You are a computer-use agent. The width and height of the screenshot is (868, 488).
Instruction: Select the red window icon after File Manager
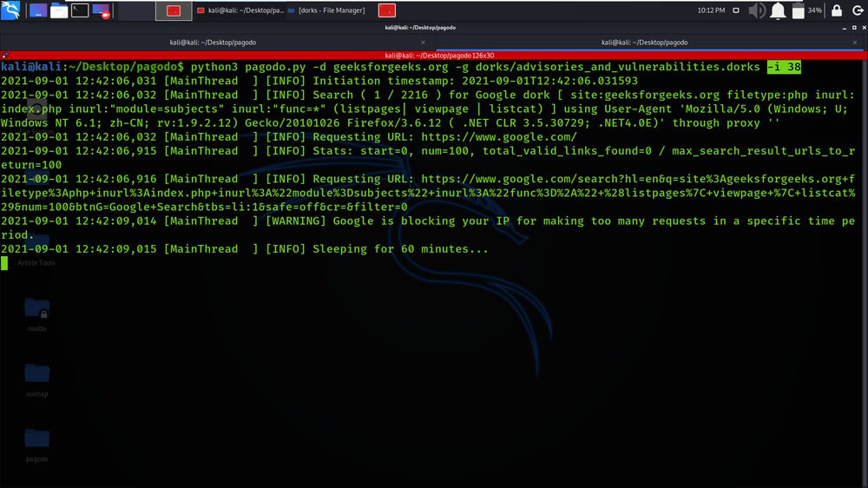(x=387, y=10)
